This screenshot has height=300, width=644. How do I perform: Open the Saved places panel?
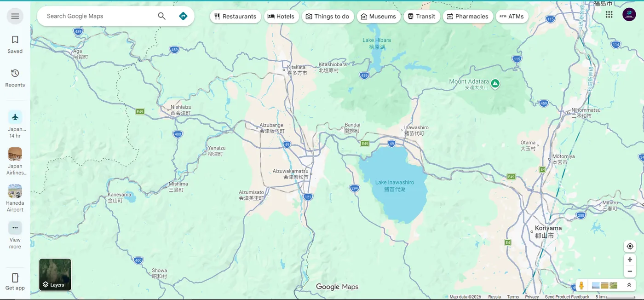[x=15, y=45]
